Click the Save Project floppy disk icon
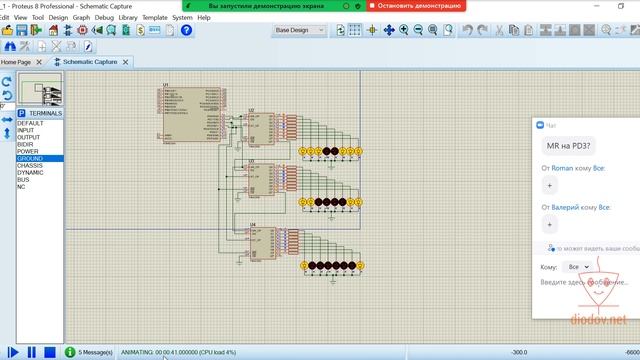 pyautogui.click(x=22, y=30)
